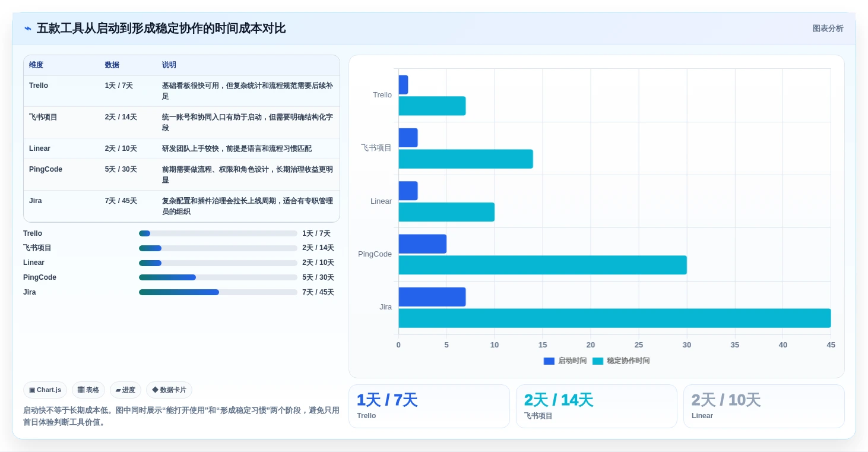The height and width of the screenshot is (452, 868).
Task: Select the Chart.js tag chip
Action: click(x=45, y=390)
